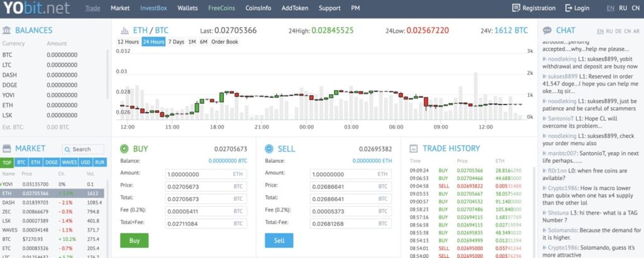Select the DOGE market tab

click(x=52, y=162)
